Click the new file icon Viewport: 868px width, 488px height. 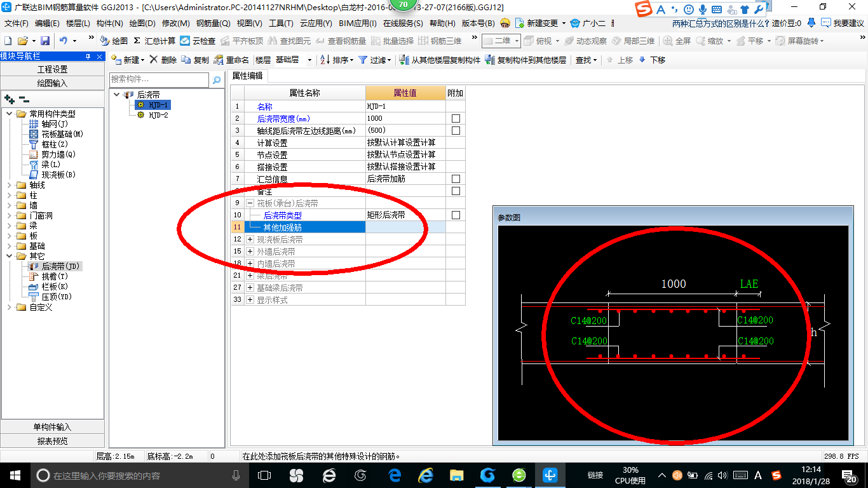click(x=8, y=41)
